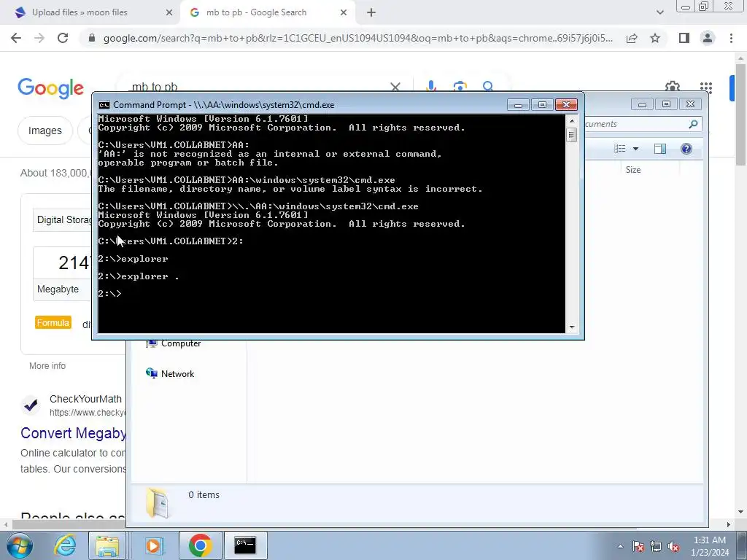The height and width of the screenshot is (560, 747).
Task: Sort by the Size column header
Action: click(633, 170)
